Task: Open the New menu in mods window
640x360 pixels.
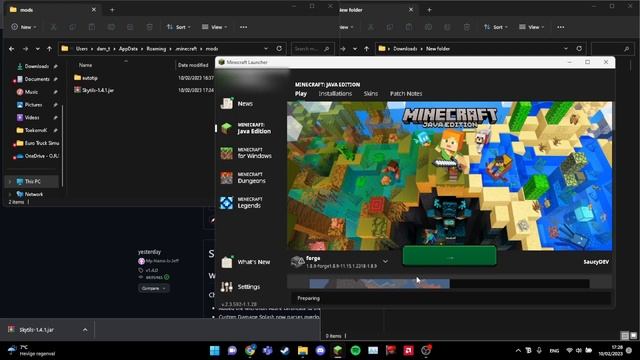Action: (24, 27)
